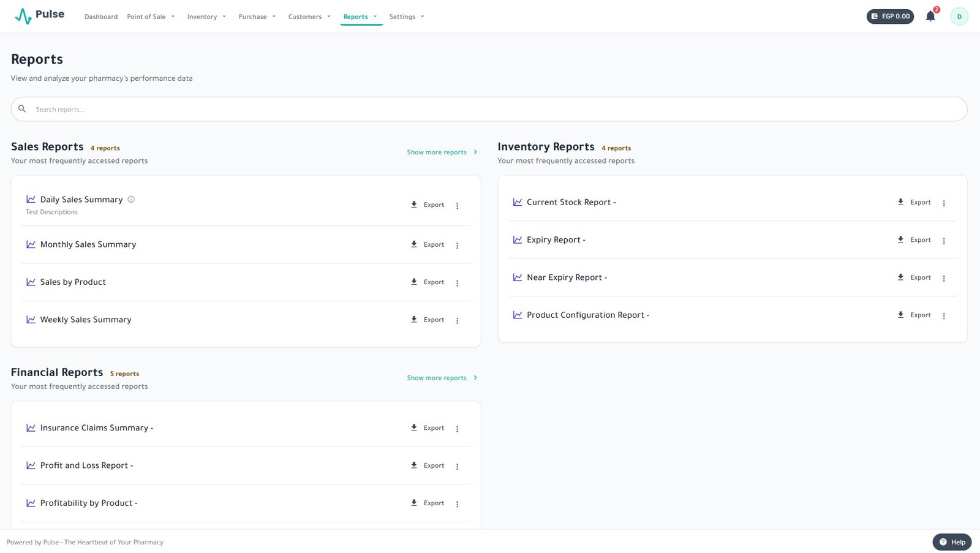The height and width of the screenshot is (553, 980).
Task: Open three-dot menu for Profit and Loss Report
Action: point(457,467)
